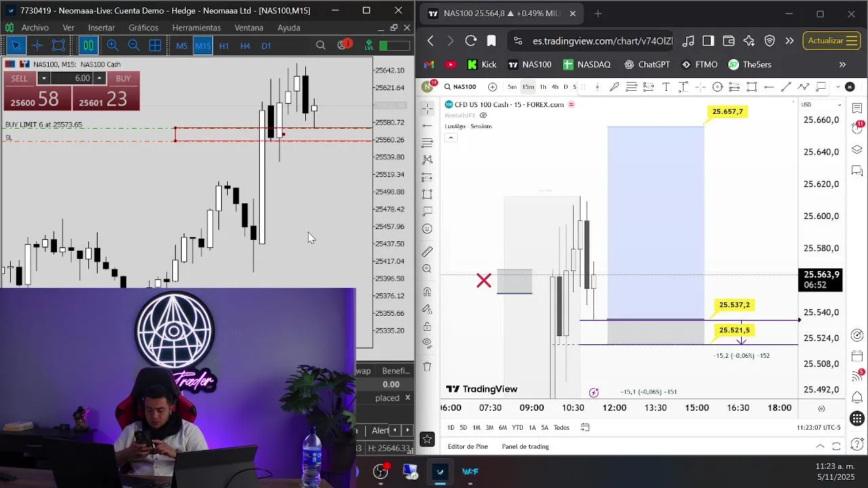Open the search magnifier in MetaTrader toolbar
Screen dimensions: 868x488
[321, 45]
